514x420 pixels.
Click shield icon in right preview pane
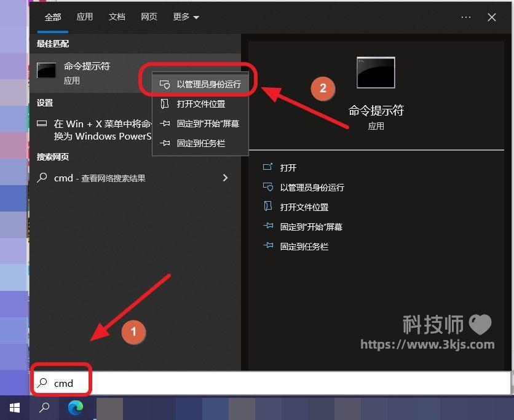point(268,187)
